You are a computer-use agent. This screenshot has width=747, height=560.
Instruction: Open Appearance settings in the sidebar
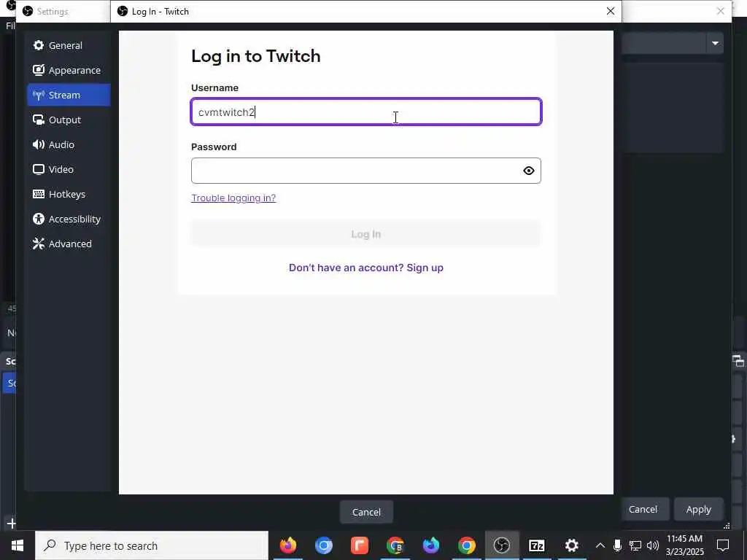[x=69, y=71]
